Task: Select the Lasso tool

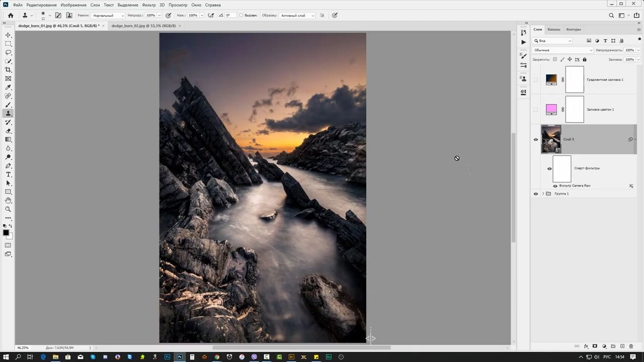Action: pos(8,52)
